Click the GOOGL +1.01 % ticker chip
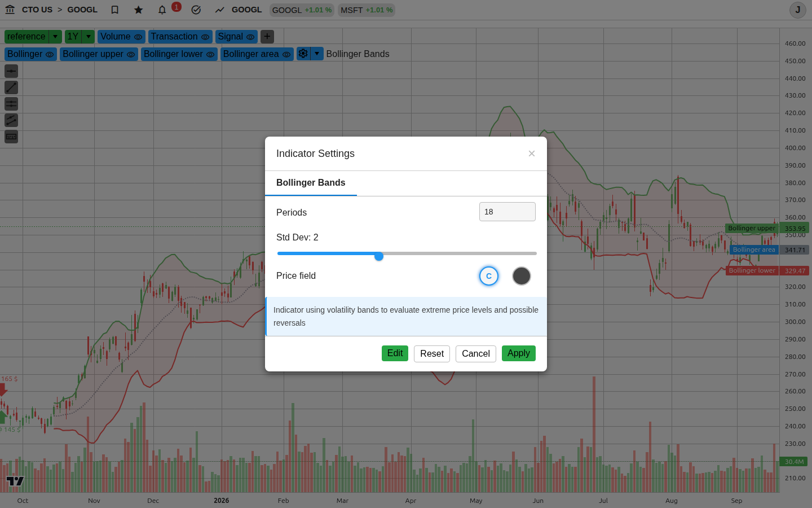The width and height of the screenshot is (812, 508). tap(302, 10)
